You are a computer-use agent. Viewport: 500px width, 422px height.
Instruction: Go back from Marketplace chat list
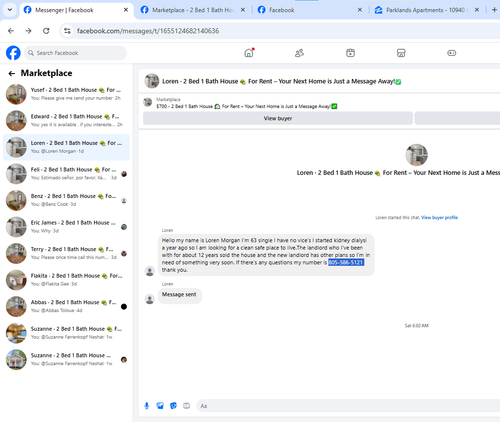coord(12,73)
